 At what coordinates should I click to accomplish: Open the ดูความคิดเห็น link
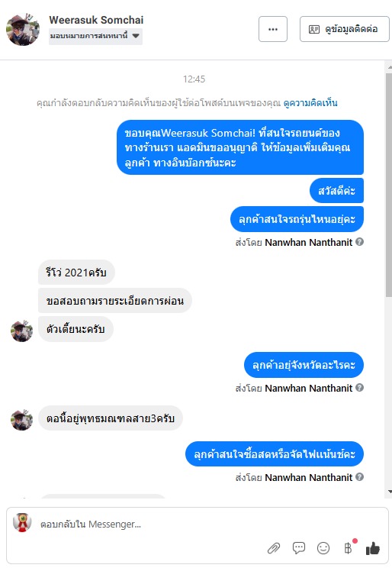tap(310, 103)
